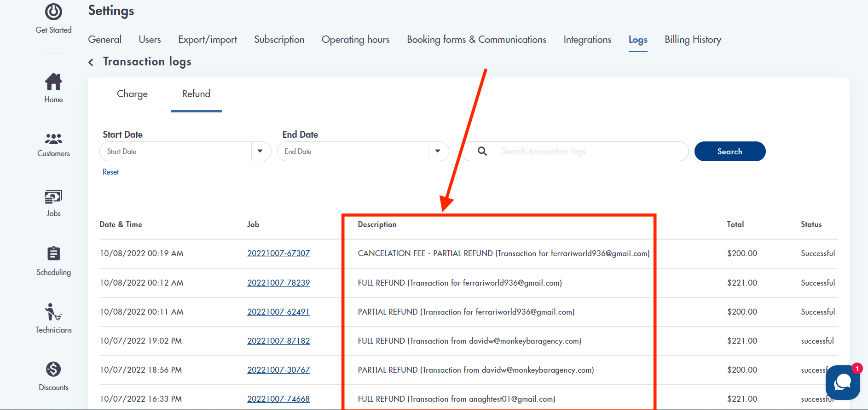Open job link 20221007-87182
868x410 pixels.
(x=278, y=341)
